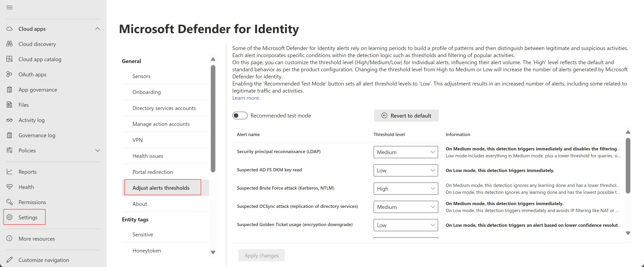The image size is (644, 267).
Task: Click the Health heart icon
Action: click(9, 187)
